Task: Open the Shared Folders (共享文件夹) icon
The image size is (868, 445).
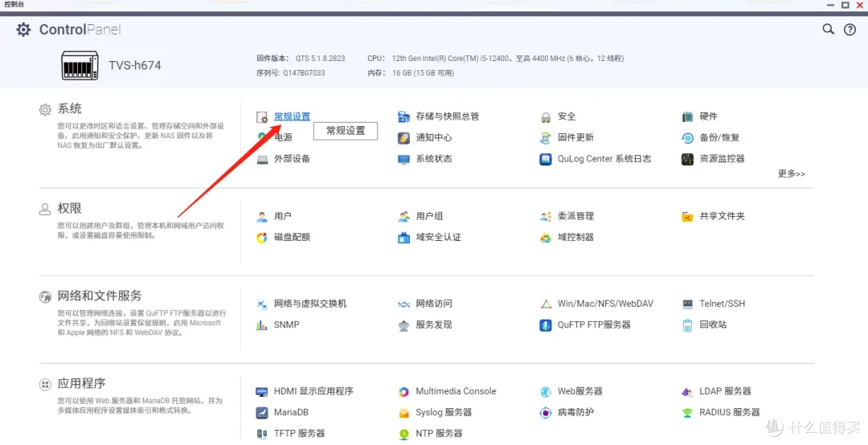Action: [x=687, y=216]
